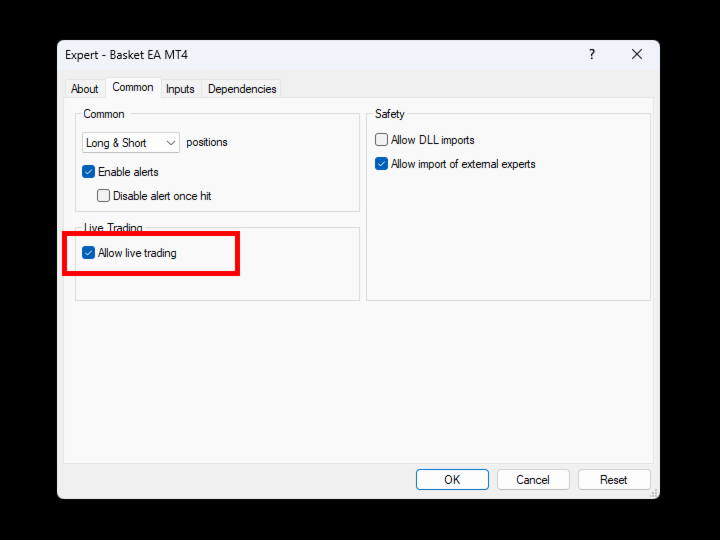
Task: Click the Cancel button
Action: coord(533,479)
